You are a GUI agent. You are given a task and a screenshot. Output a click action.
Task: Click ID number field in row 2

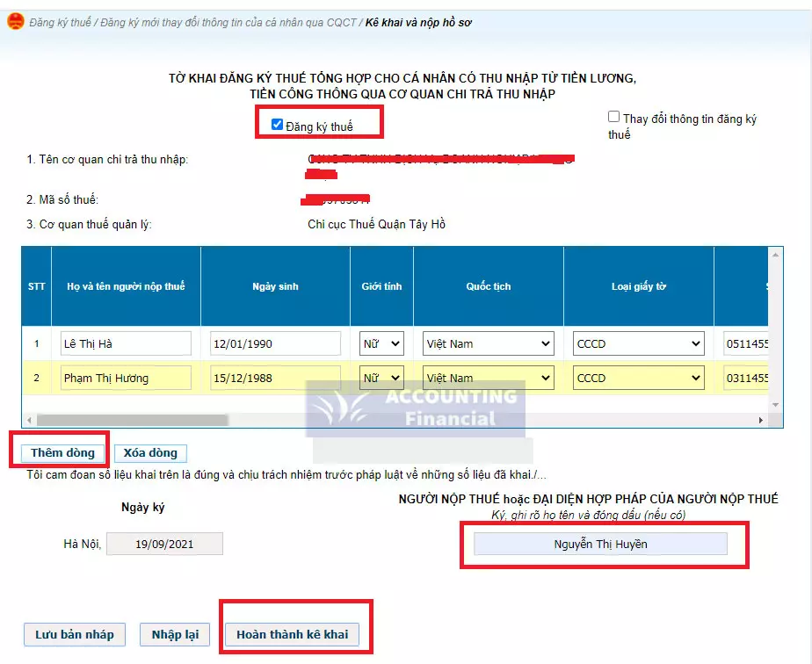[746, 378]
